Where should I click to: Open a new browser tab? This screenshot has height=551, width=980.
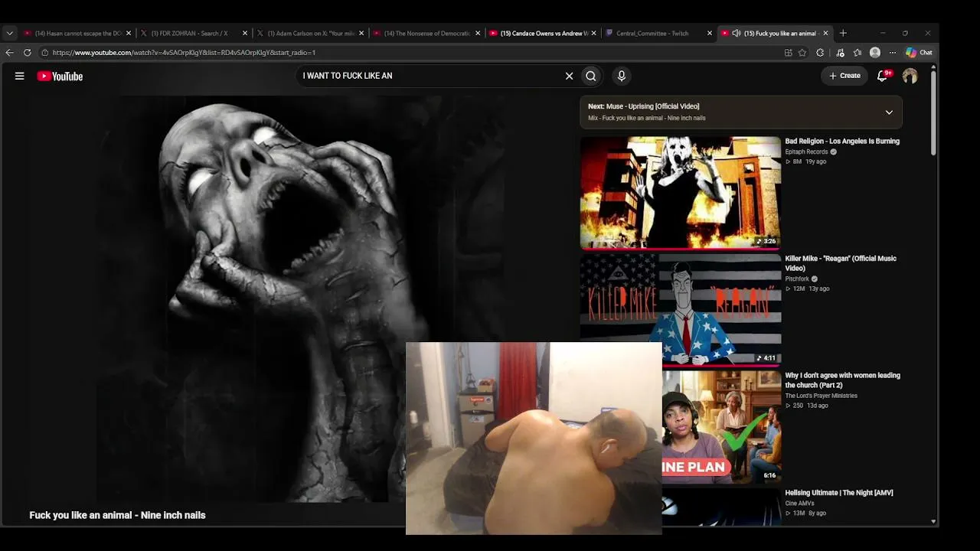point(843,33)
